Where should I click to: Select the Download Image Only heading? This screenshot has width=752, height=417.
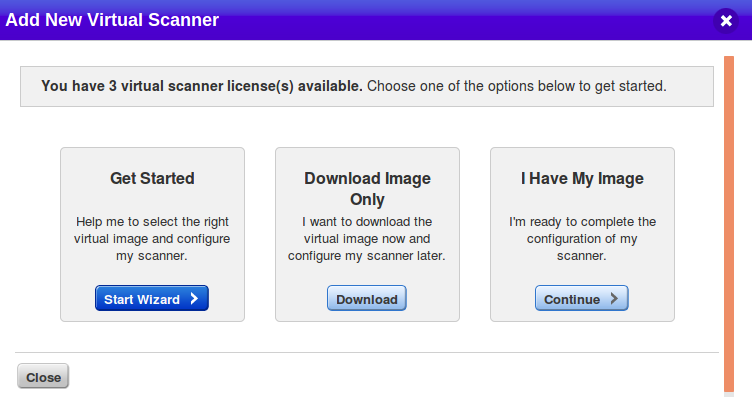click(x=367, y=189)
